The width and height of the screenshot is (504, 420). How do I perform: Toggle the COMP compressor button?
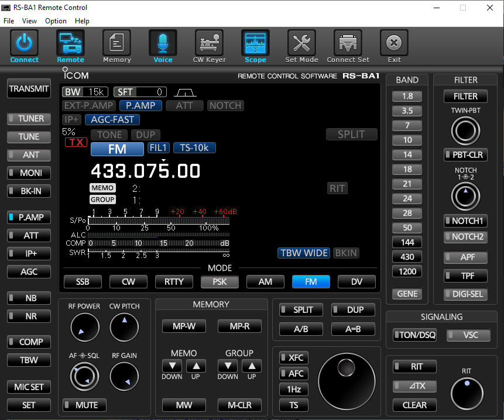29,342
